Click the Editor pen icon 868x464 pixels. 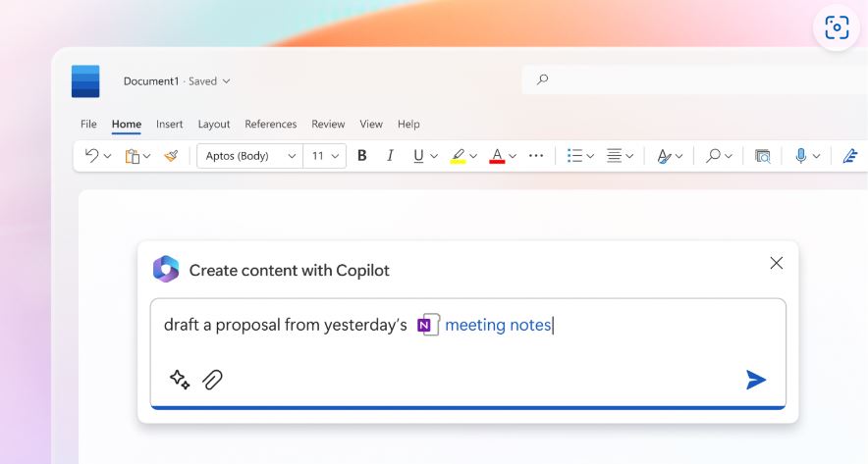[849, 156]
